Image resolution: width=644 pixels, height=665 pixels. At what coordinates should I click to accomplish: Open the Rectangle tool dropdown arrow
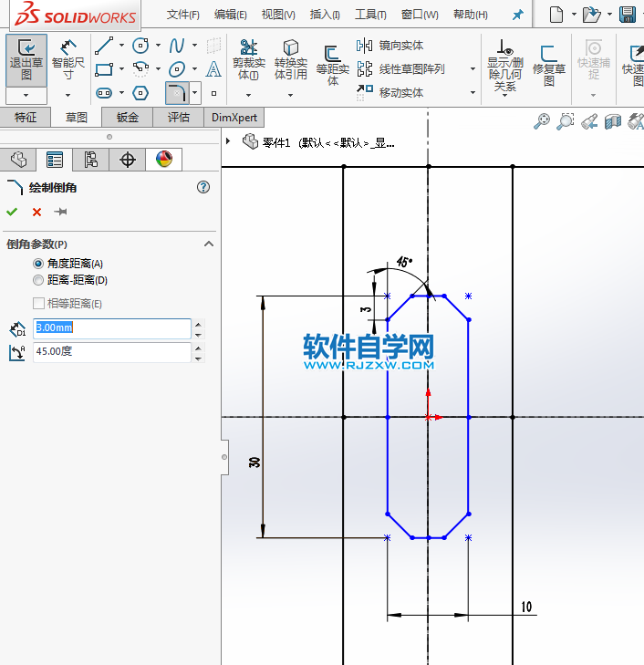(x=121, y=68)
